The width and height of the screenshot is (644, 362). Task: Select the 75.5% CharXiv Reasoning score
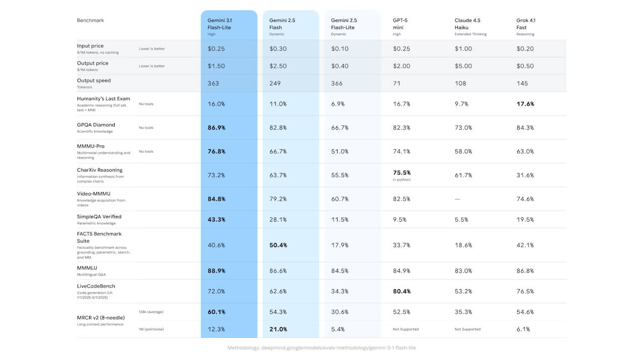401,172
